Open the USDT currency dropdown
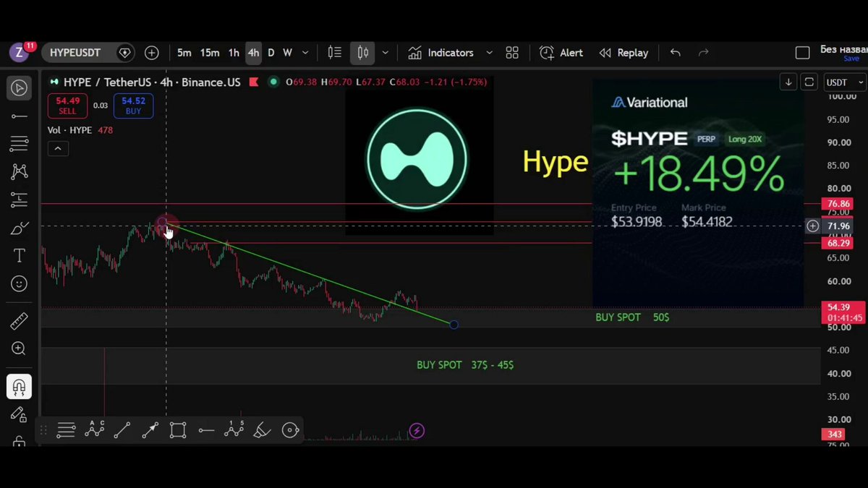Screen dimensions: 868x488 coord(845,82)
